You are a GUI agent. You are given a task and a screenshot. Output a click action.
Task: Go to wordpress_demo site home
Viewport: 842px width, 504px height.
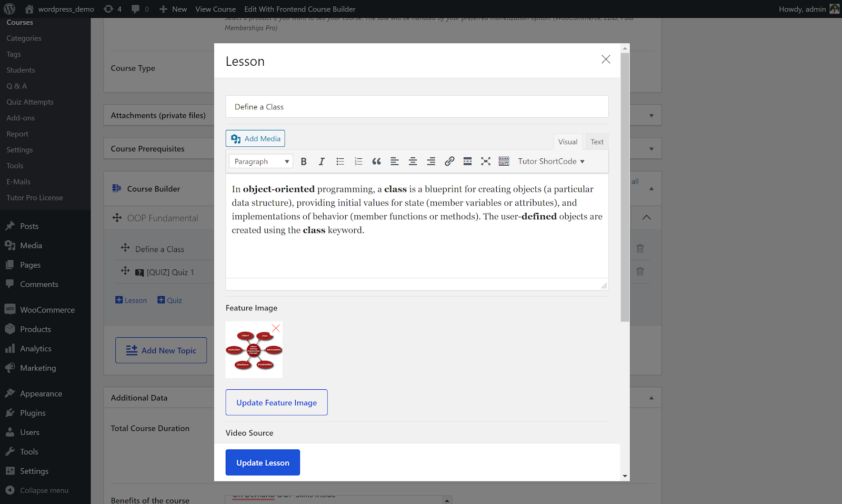pyautogui.click(x=59, y=9)
